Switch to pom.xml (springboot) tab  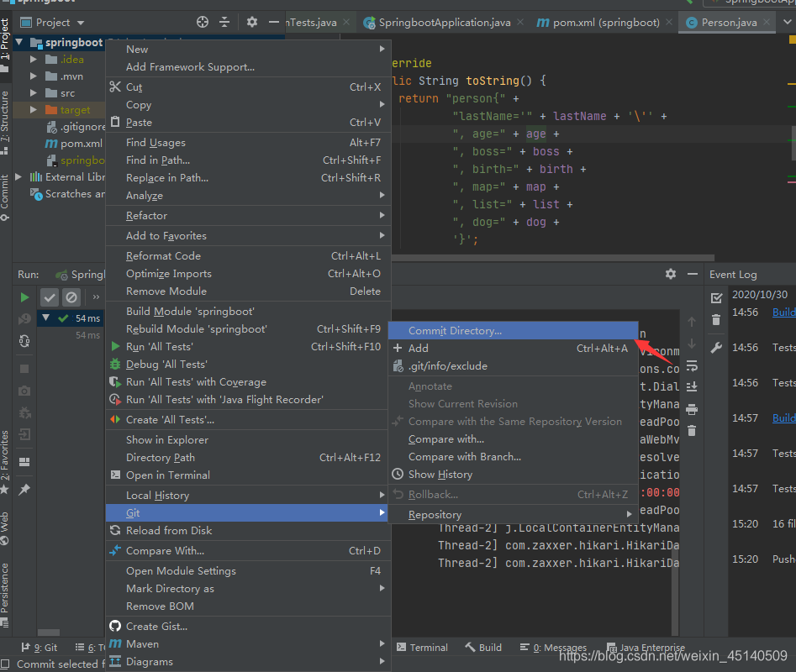606,23
